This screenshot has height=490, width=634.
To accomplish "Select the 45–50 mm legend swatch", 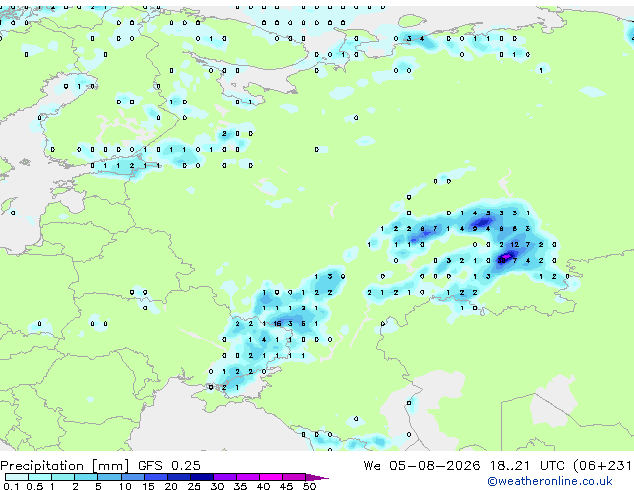I will [294, 477].
